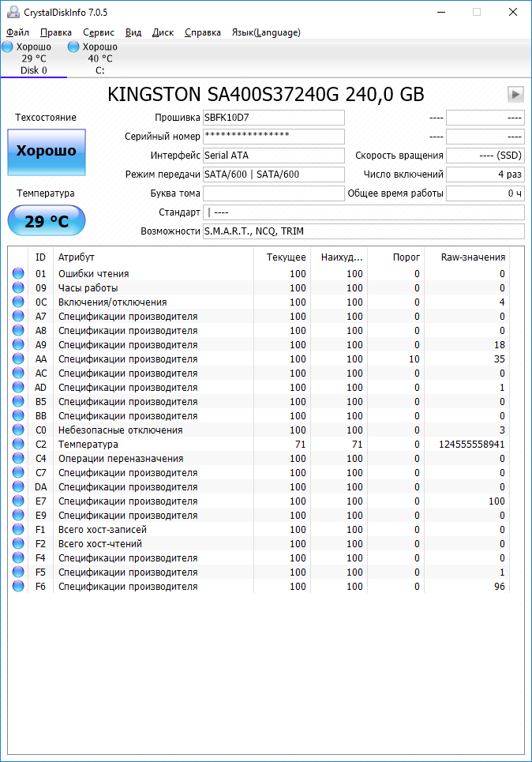The height and width of the screenshot is (762, 532).
Task: Select the Небезопасные отключения attribute row
Action: (x=259, y=430)
